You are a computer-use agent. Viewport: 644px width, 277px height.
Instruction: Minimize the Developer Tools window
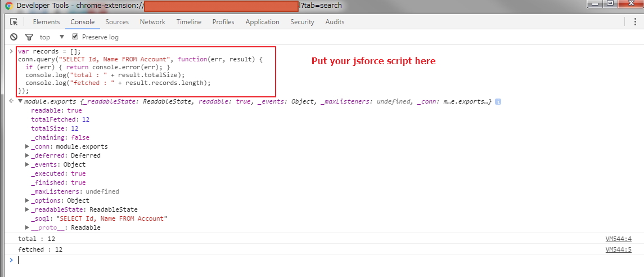tap(595, 3)
